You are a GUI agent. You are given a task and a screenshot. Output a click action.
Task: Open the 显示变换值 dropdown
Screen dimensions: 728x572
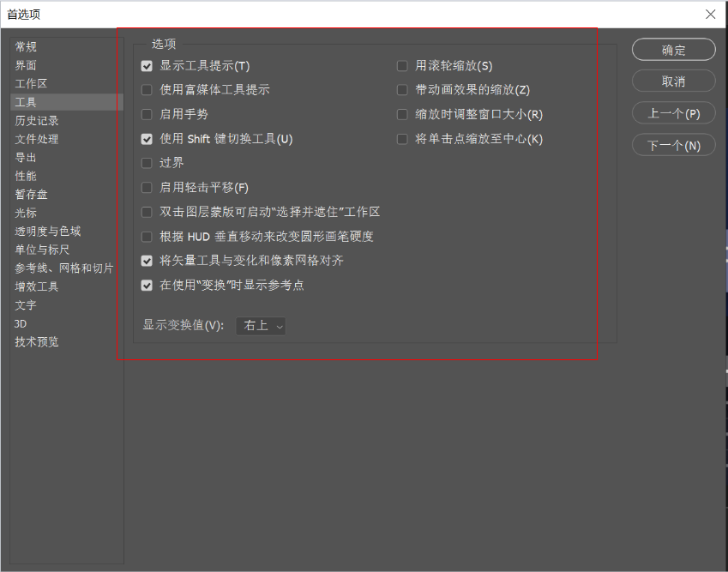(x=261, y=326)
